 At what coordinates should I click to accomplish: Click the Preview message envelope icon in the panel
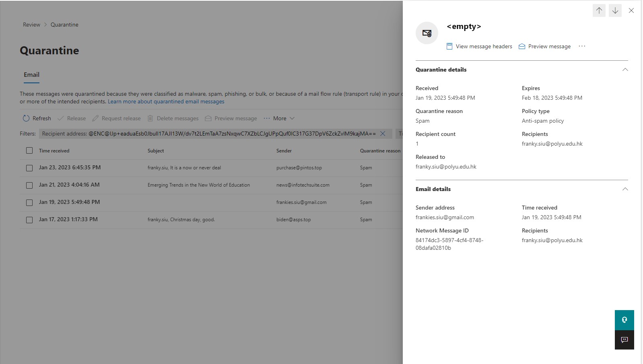coord(522,46)
